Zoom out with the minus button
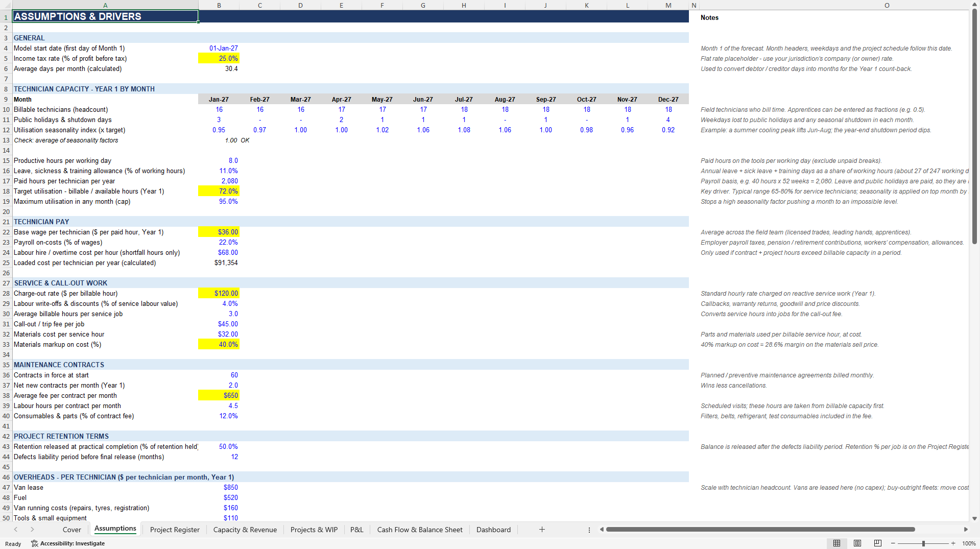Viewport: 980px width, 549px height. coord(893,543)
